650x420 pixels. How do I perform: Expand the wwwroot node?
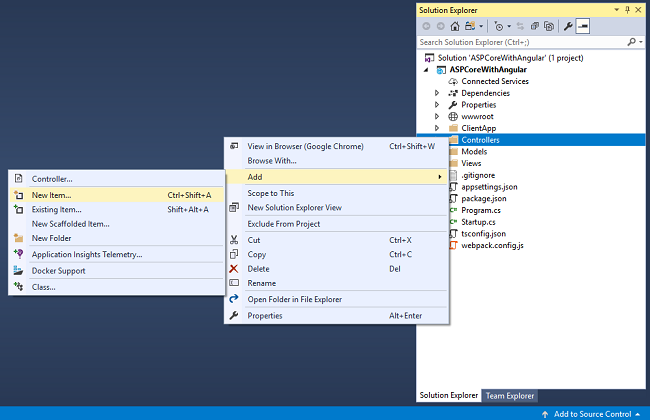pyautogui.click(x=437, y=117)
